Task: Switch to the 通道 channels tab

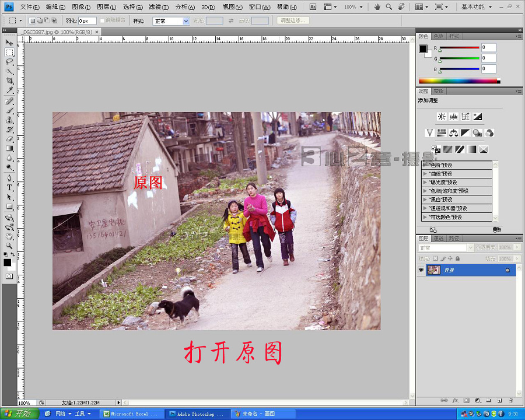Action: [x=438, y=239]
